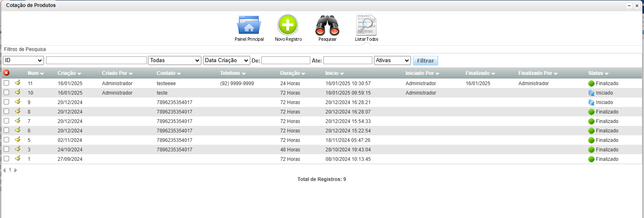Select the checkbox for record 5

(x=6, y=140)
